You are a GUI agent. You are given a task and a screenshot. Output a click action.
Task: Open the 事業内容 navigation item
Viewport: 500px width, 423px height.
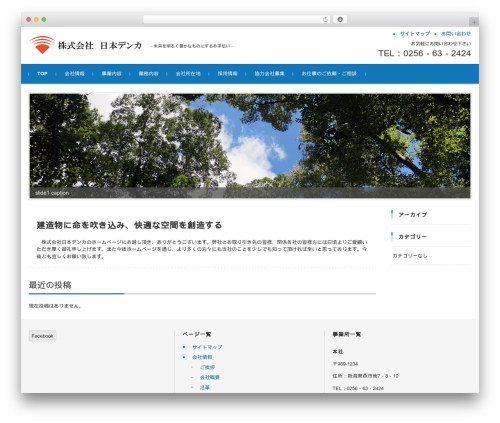coord(112,73)
